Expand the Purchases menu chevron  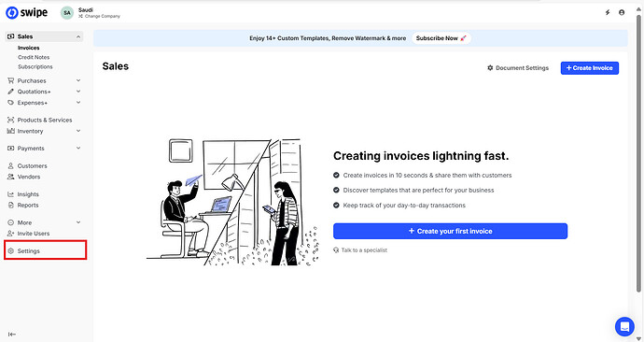point(78,80)
